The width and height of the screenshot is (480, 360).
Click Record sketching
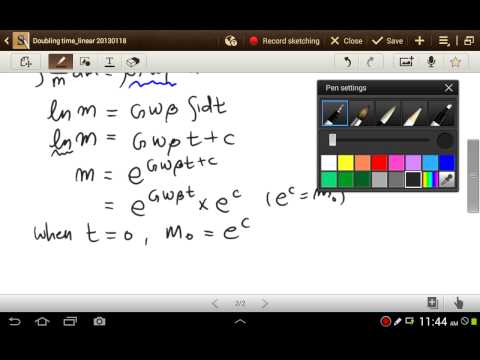[x=284, y=41]
